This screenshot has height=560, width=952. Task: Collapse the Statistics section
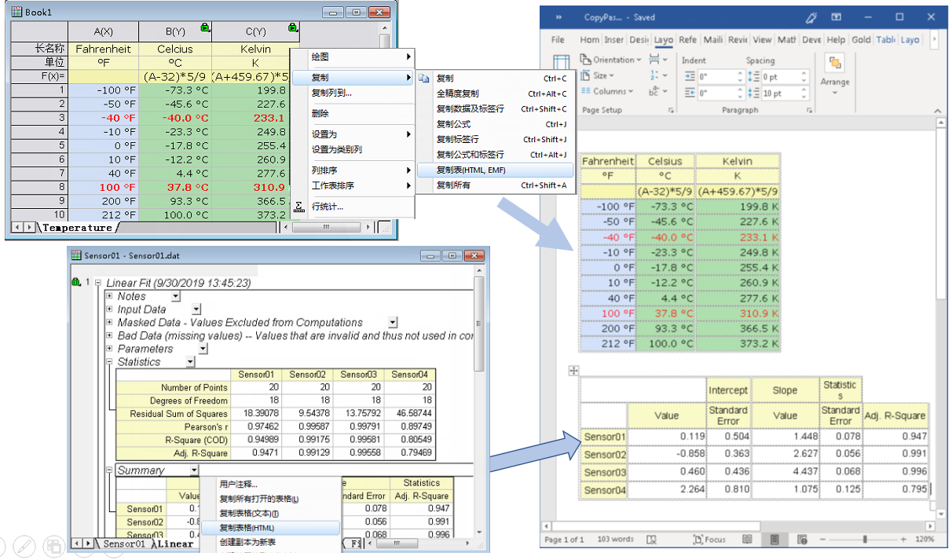point(109,362)
